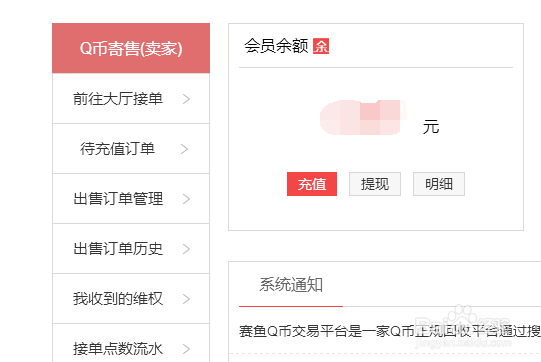Click the 提现 withdraw button
The height and width of the screenshot is (362, 541).
(x=375, y=184)
